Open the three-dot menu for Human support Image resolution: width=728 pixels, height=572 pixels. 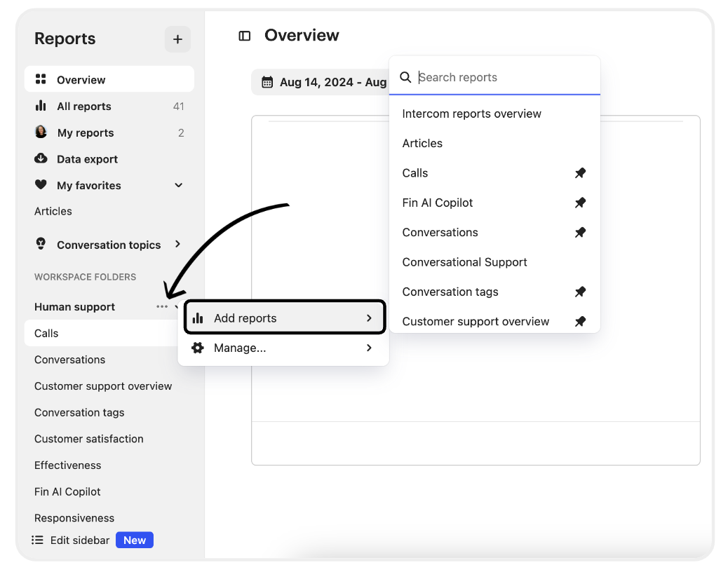[x=161, y=306]
